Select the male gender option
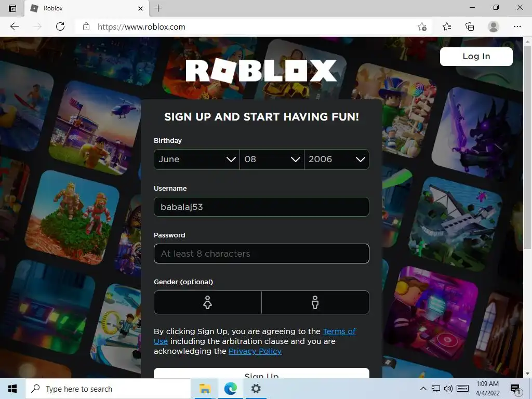The height and width of the screenshot is (399, 532). click(x=315, y=302)
